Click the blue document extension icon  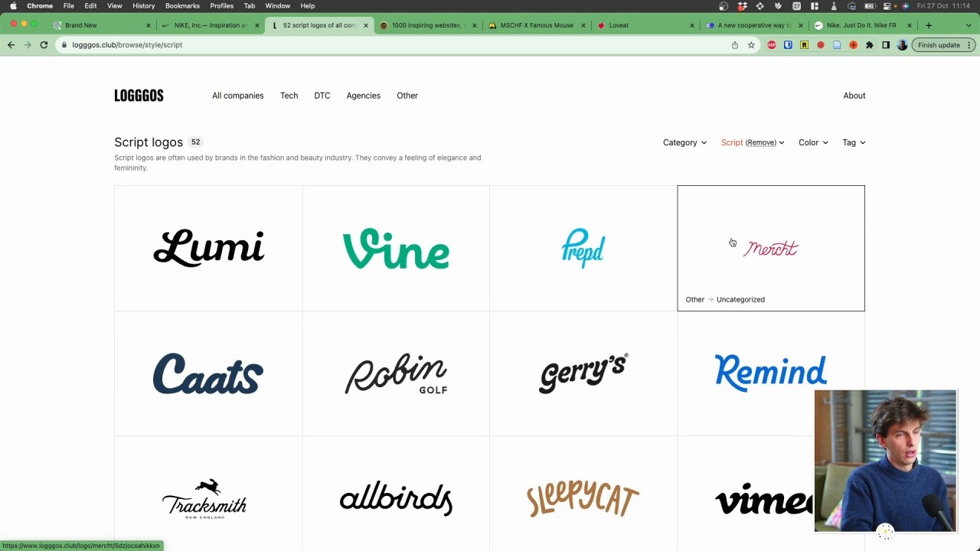point(837,45)
